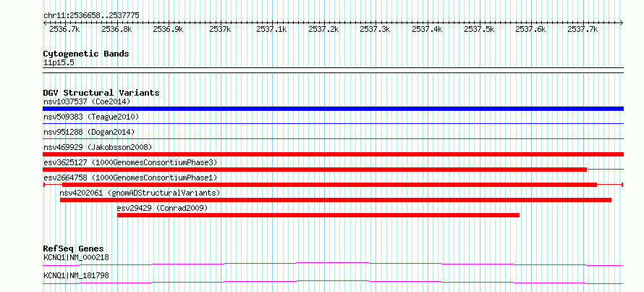Open the KCNQ1|NM_181798 gene label

click(x=76, y=275)
